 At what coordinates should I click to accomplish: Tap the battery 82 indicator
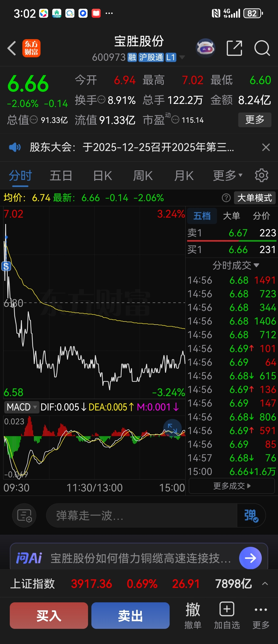pos(253,13)
